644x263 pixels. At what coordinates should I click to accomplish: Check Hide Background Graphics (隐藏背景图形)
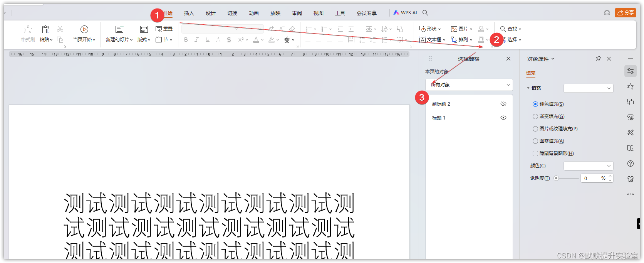pos(535,153)
